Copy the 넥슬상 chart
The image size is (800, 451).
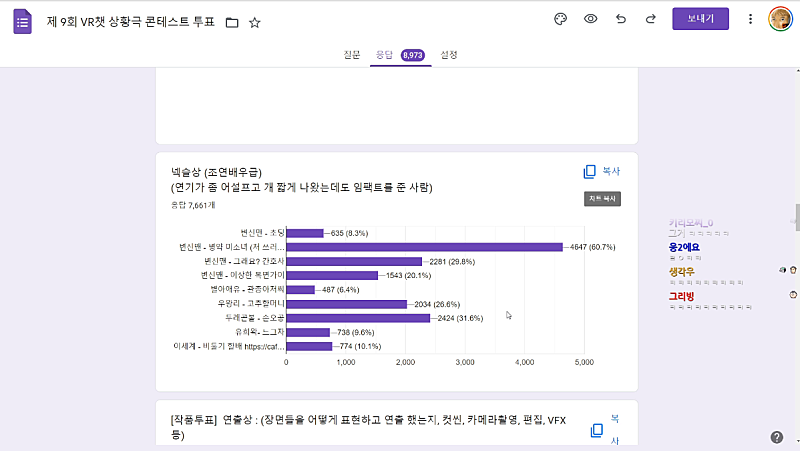(x=602, y=172)
